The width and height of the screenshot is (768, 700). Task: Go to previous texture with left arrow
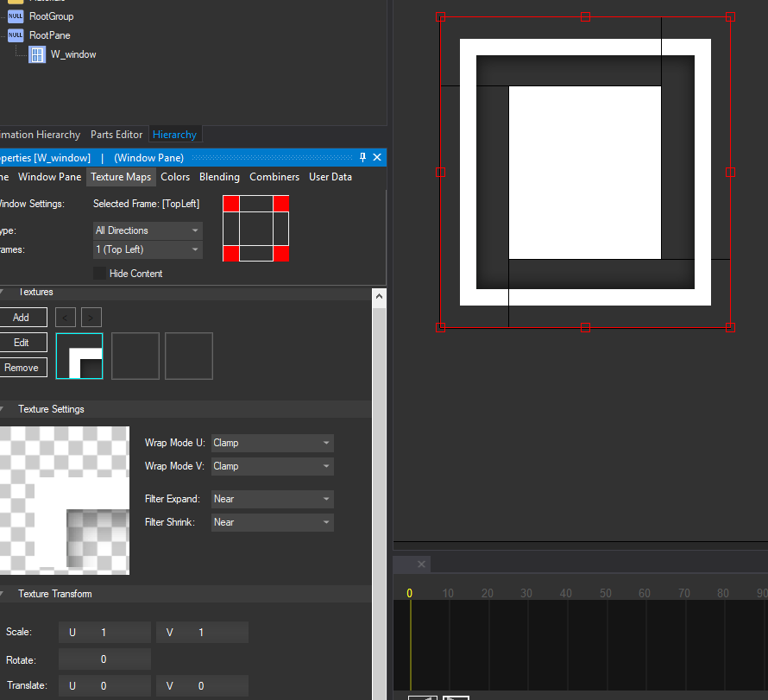click(67, 317)
